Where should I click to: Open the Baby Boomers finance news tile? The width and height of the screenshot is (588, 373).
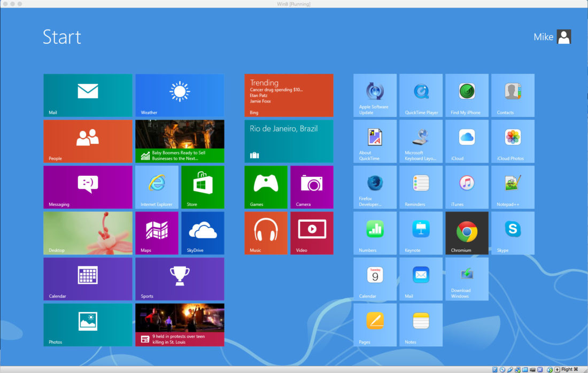(180, 141)
